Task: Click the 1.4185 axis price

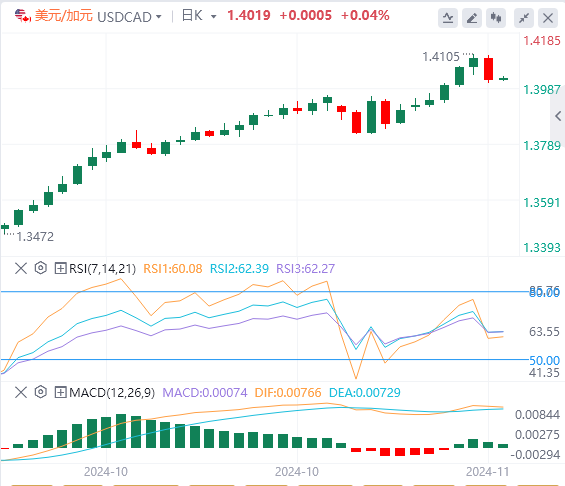Action: [542, 41]
